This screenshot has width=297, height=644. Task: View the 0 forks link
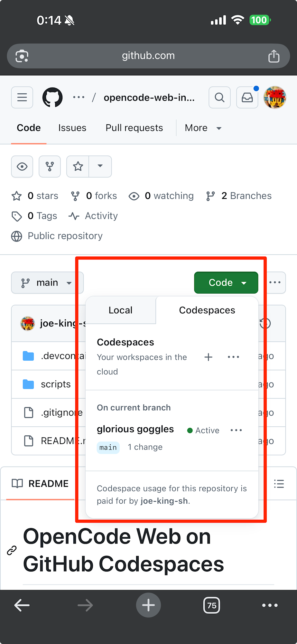(94, 196)
